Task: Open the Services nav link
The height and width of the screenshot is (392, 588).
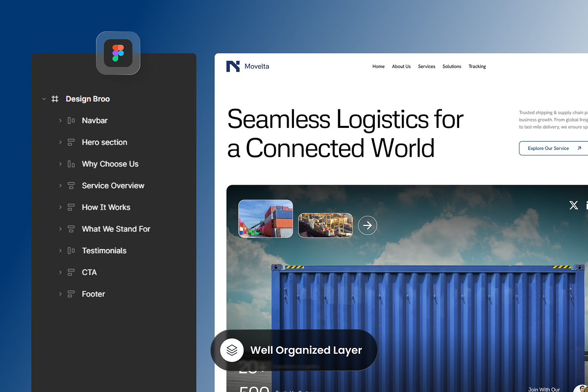Action: (x=427, y=67)
